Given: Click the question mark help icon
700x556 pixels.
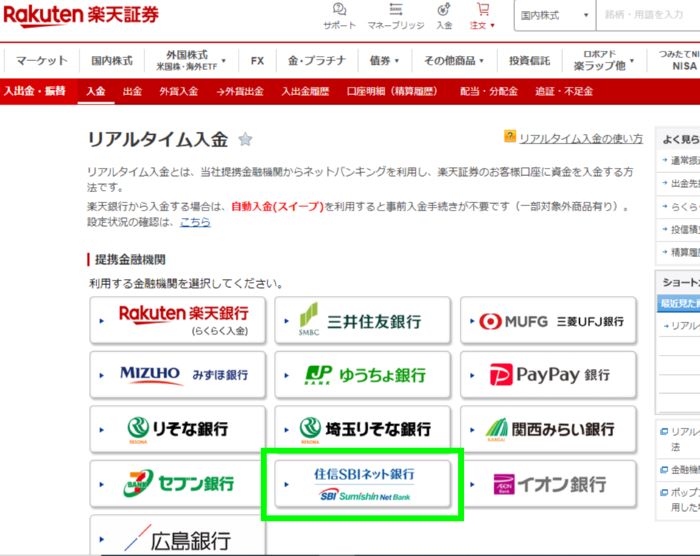Looking at the screenshot, I should (x=509, y=136).
